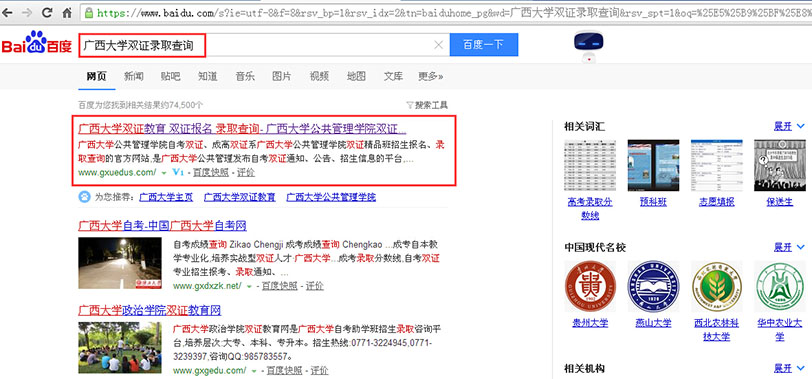
Task: Open 百度快照 for gxuedus result
Action: point(211,172)
